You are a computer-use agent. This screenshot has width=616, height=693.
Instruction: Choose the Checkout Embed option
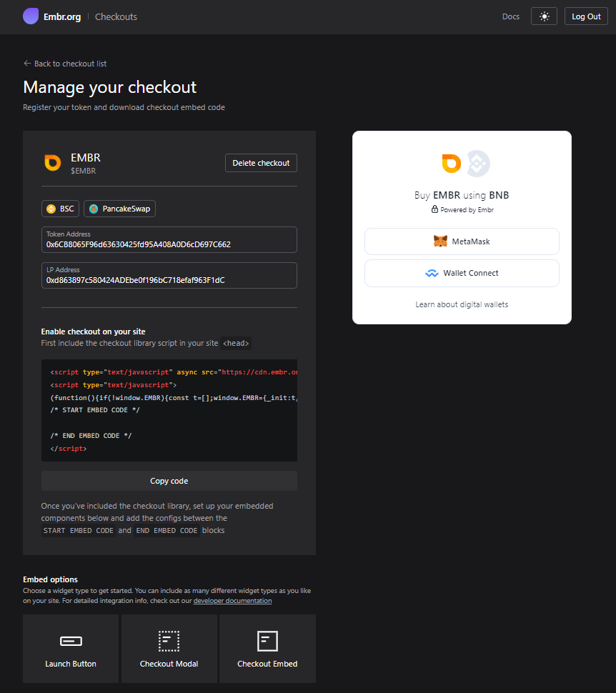point(267,649)
